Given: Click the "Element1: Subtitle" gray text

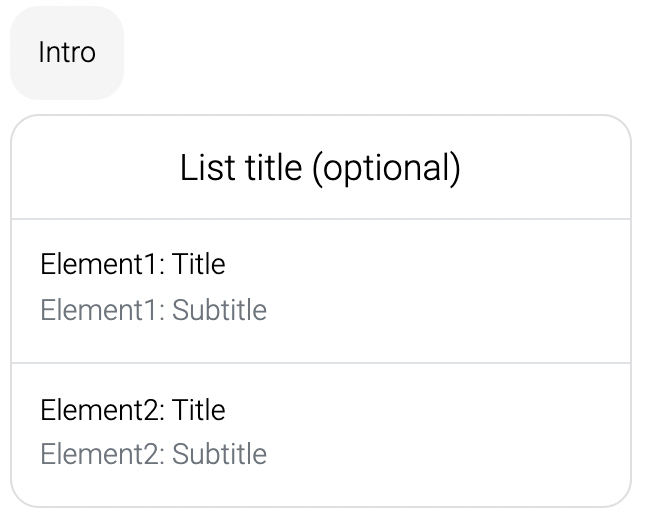Looking at the screenshot, I should pyautogui.click(x=153, y=309).
